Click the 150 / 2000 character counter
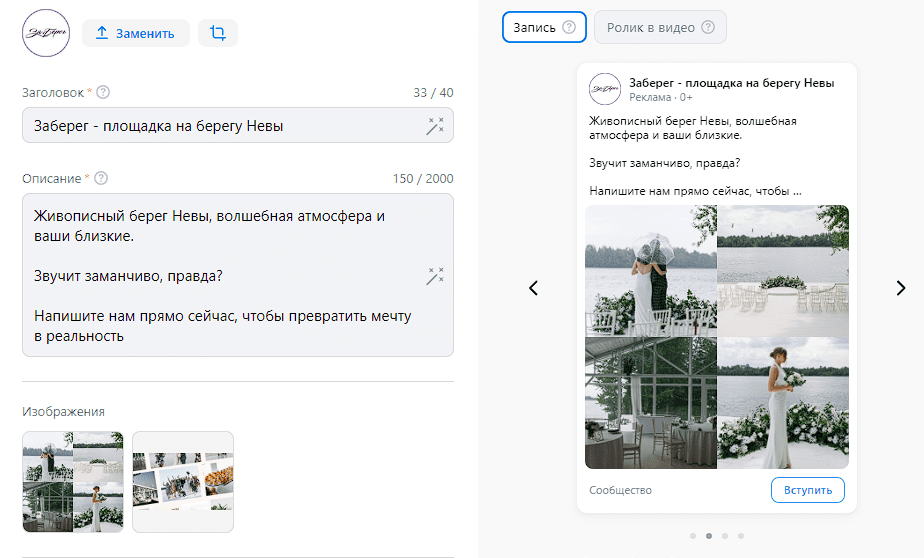The width and height of the screenshot is (924, 558). pyautogui.click(x=423, y=179)
